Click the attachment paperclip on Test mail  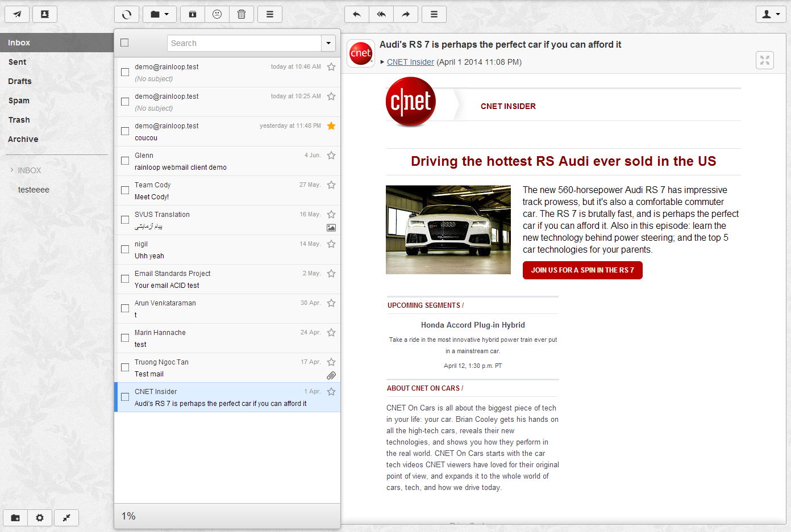[331, 375]
